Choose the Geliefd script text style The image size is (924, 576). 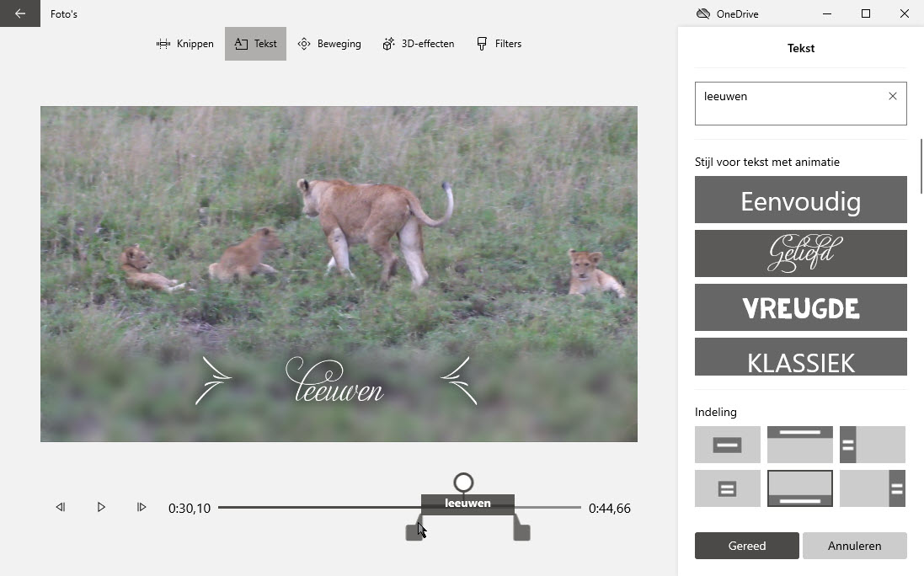801,253
